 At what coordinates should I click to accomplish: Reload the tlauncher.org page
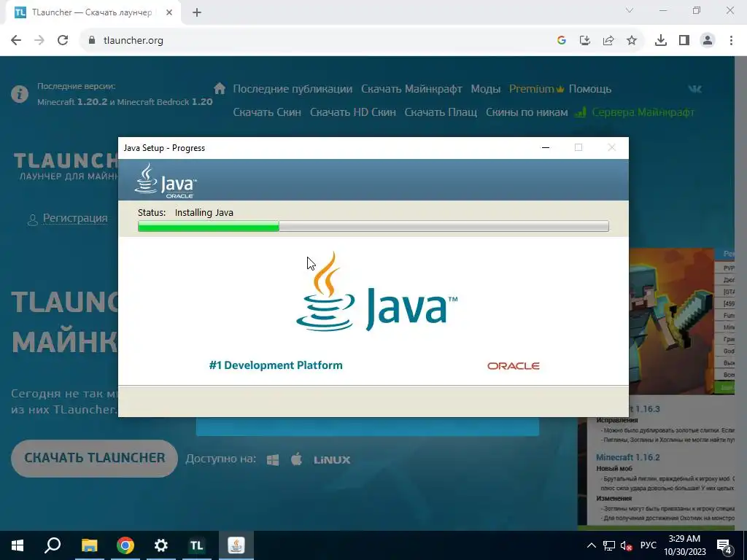tap(63, 41)
